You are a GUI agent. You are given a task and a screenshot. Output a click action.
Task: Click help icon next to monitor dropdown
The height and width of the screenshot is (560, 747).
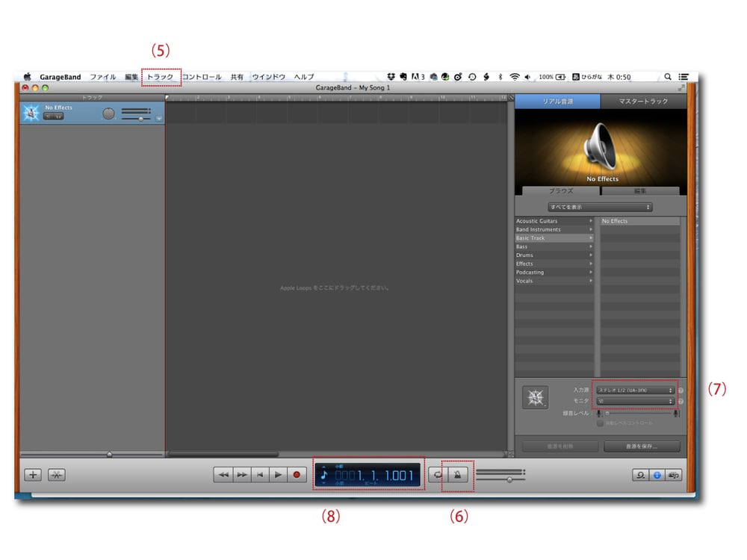tap(681, 401)
